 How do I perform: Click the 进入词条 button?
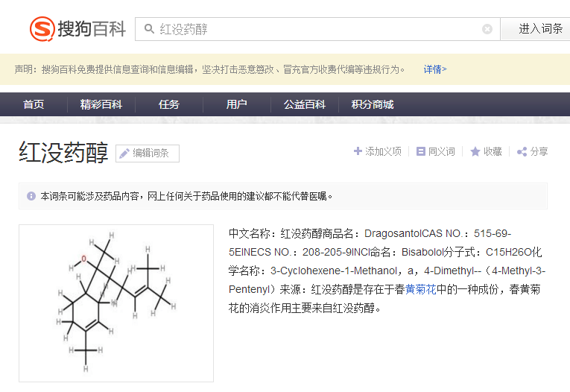[540, 29]
